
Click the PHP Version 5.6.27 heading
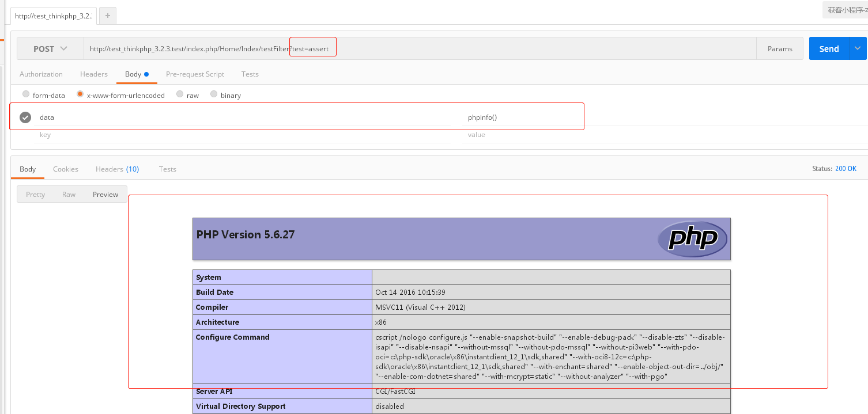(246, 234)
